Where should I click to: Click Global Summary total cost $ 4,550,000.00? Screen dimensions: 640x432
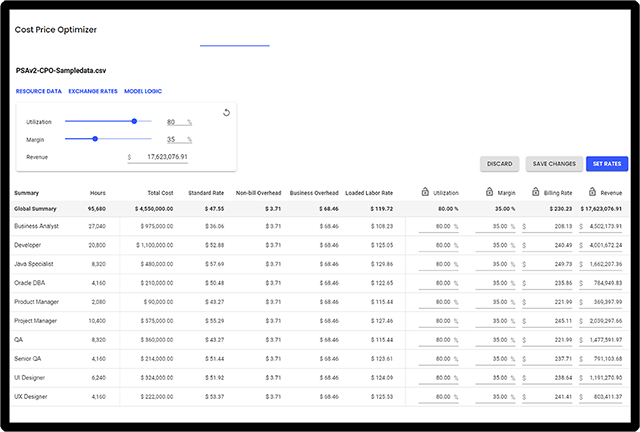click(154, 209)
